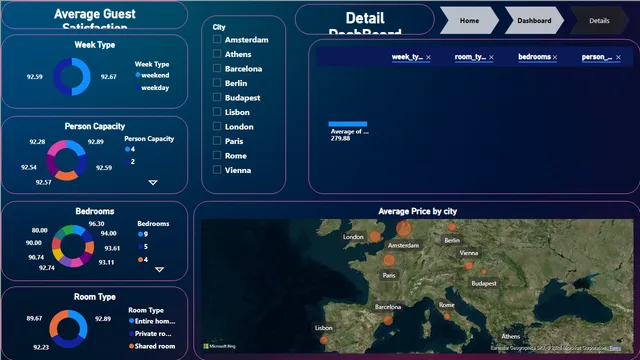Tick the Vienna city checkbox
Viewport: 640px width, 360px height.
(x=217, y=170)
